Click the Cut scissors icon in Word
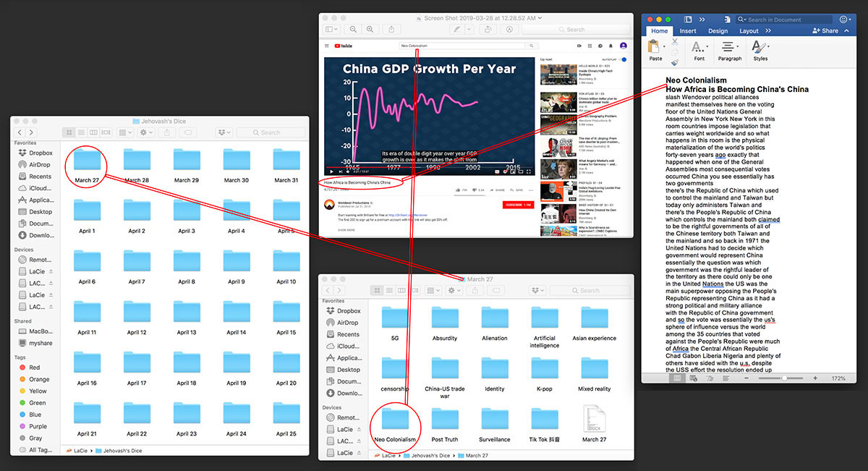868x471 pixels. pos(675,43)
